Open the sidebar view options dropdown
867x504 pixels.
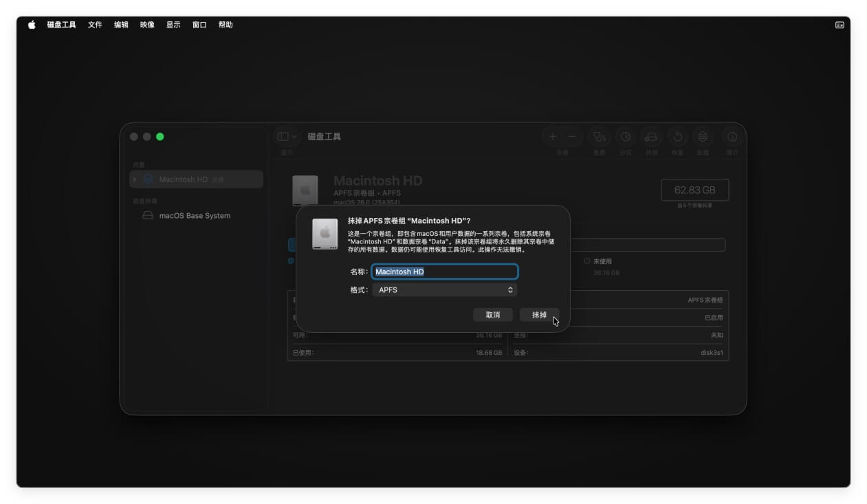287,136
